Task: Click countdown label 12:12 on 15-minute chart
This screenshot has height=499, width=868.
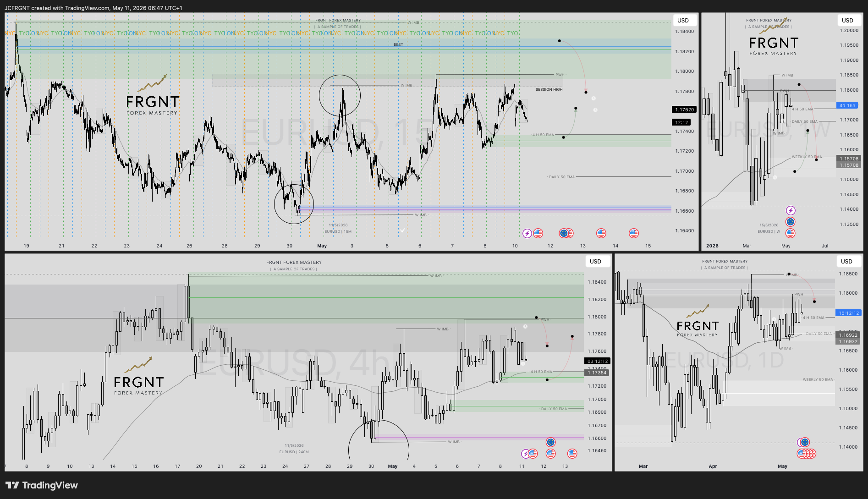Action: [682, 122]
